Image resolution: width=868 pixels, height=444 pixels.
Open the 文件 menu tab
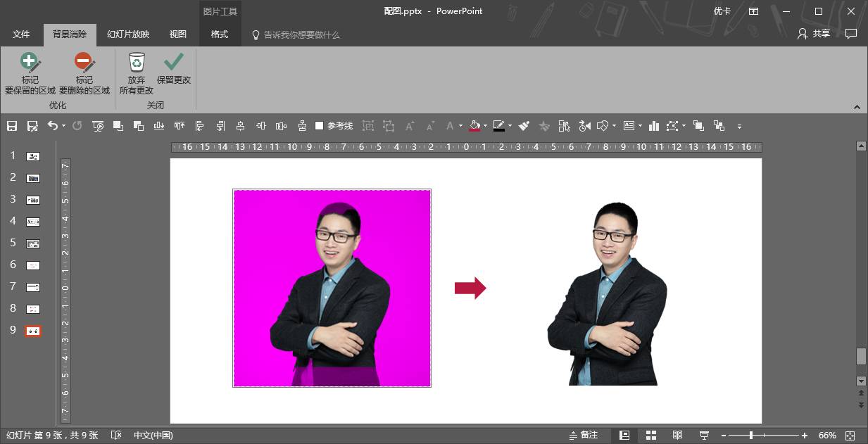21,34
